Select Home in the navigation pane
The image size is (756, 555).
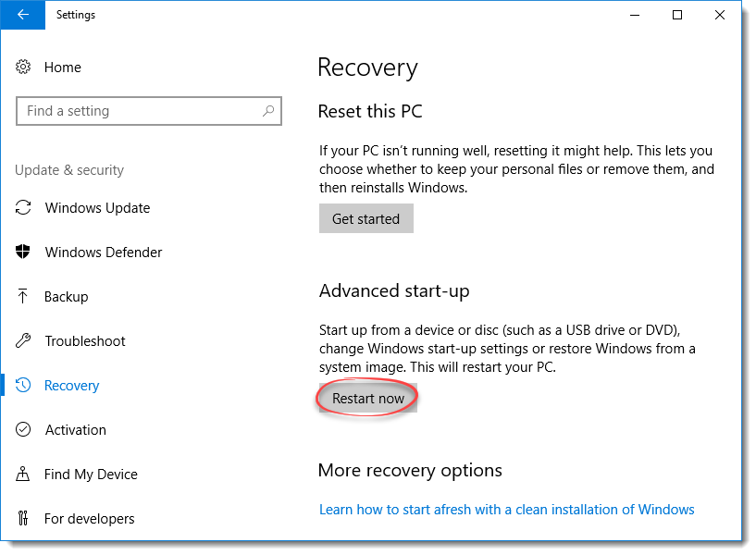tap(63, 67)
